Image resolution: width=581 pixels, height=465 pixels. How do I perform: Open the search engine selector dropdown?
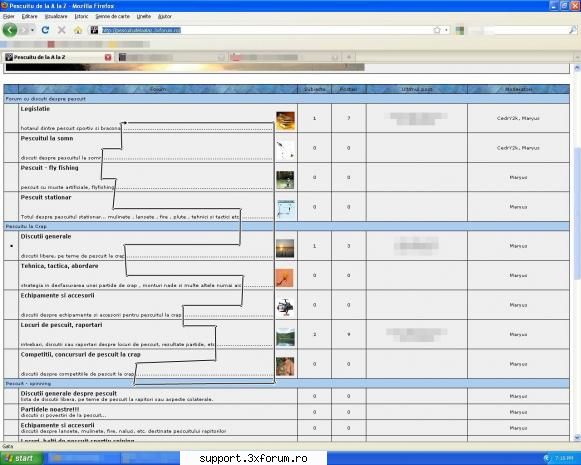[460, 30]
